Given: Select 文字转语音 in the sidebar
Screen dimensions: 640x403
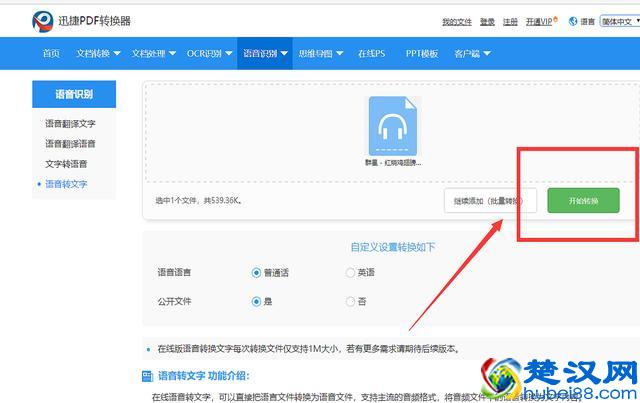Looking at the screenshot, I should click(66, 164).
